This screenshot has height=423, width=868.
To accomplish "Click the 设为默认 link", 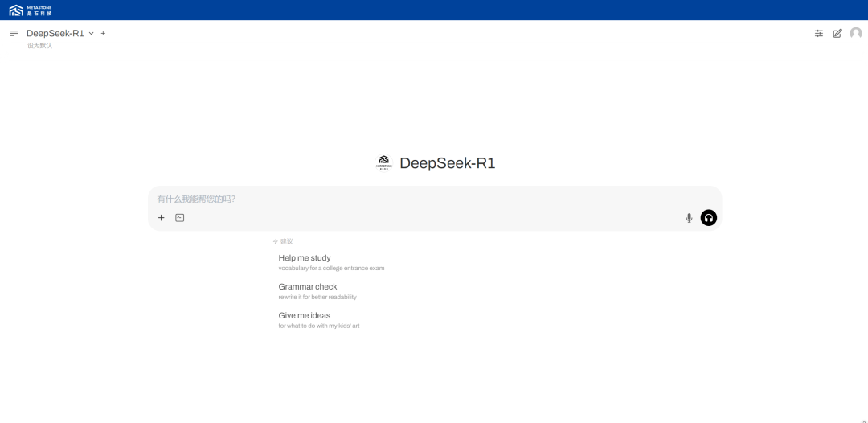I will click(x=40, y=45).
